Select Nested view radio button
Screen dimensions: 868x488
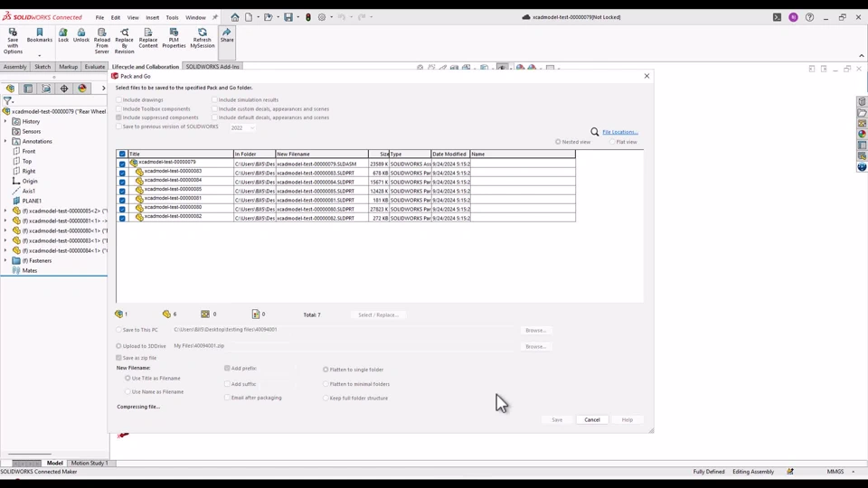click(x=558, y=142)
